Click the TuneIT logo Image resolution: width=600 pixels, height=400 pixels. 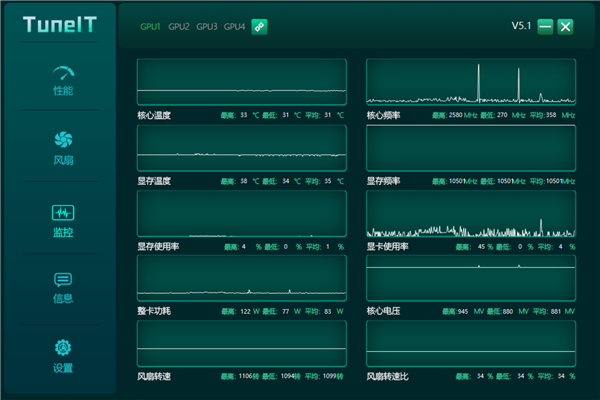click(59, 24)
